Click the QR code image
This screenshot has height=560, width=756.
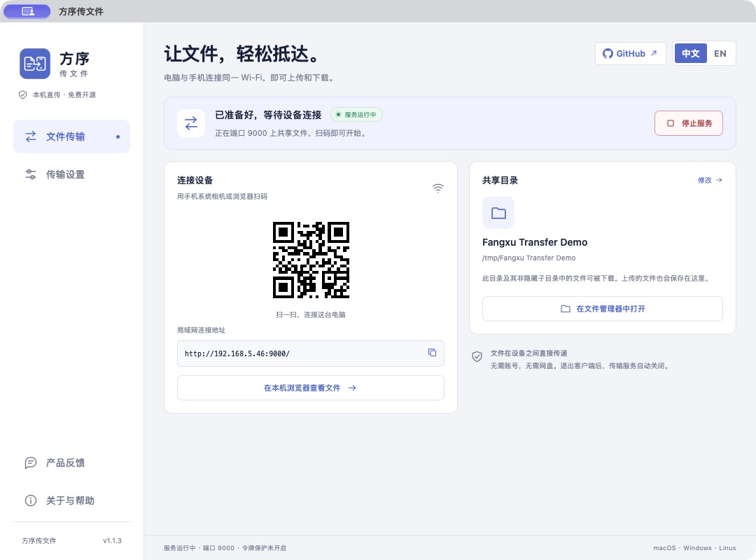point(311,260)
